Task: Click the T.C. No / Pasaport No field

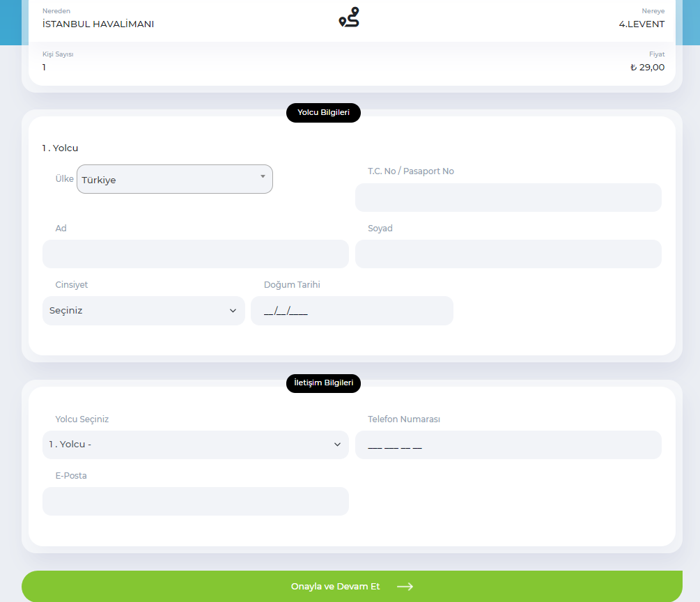Action: 508,197
